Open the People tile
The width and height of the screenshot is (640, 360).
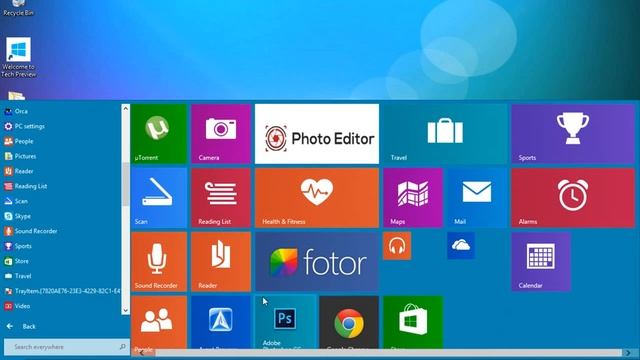click(159, 322)
